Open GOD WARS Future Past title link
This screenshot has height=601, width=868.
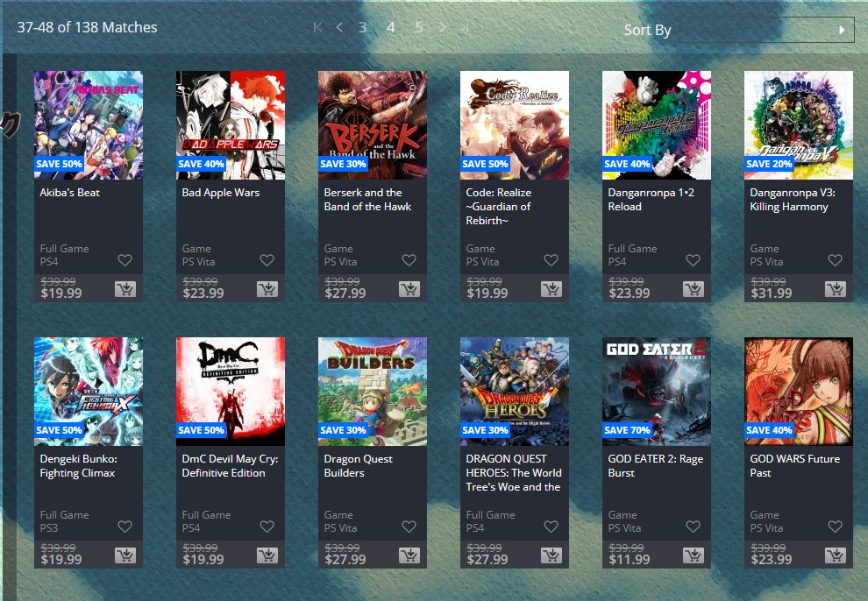pyautogui.click(x=794, y=466)
